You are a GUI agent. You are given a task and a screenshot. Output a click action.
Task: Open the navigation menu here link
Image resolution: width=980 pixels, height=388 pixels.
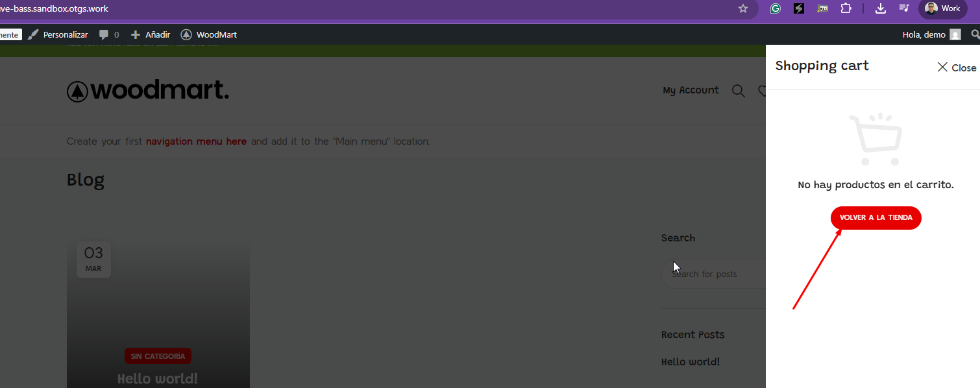(x=196, y=141)
